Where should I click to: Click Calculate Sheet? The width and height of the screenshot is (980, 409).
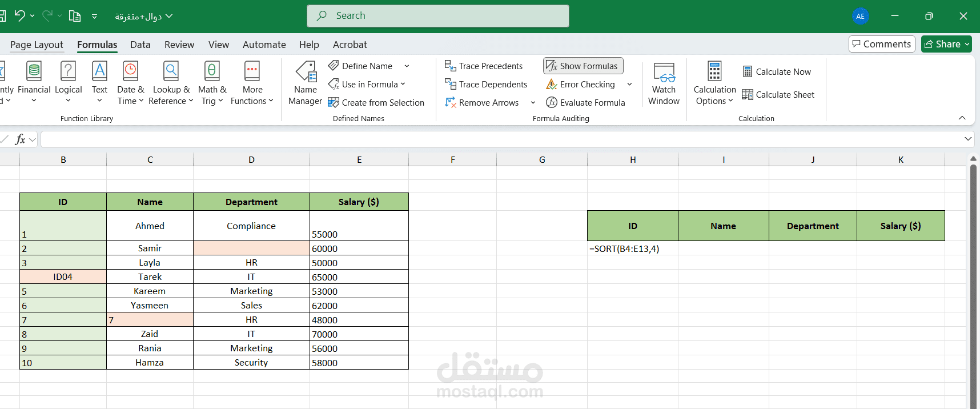click(x=778, y=95)
